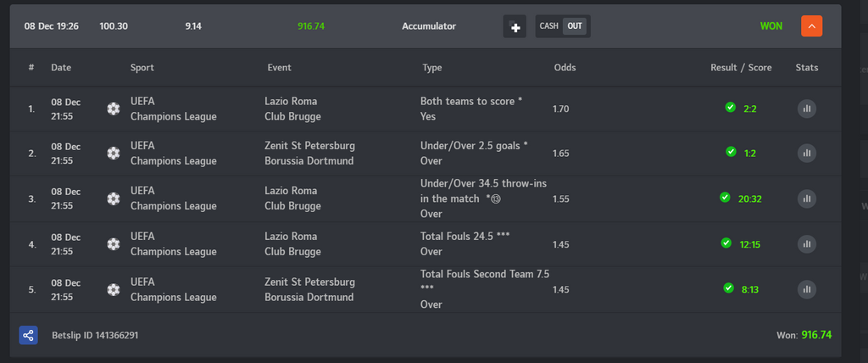Click the Date column header
This screenshot has width=868, height=363.
pyautogui.click(x=61, y=68)
